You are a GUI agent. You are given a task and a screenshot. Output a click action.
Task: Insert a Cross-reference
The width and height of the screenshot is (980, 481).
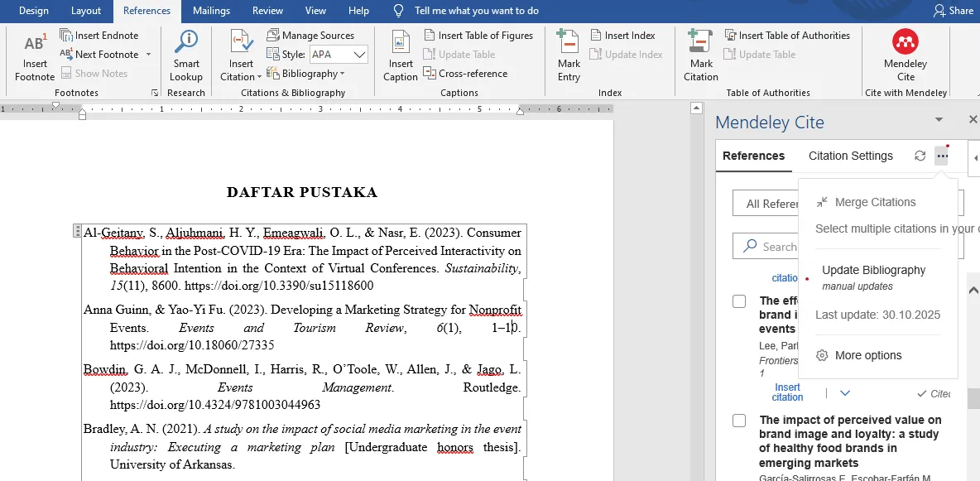coord(467,73)
